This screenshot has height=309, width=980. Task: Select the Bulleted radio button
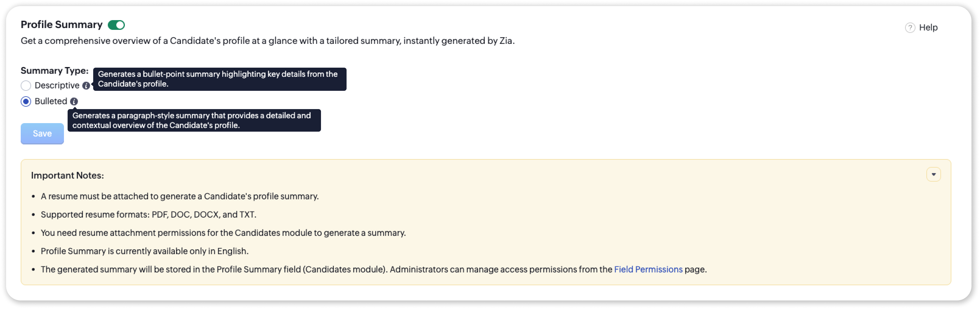tap(26, 101)
